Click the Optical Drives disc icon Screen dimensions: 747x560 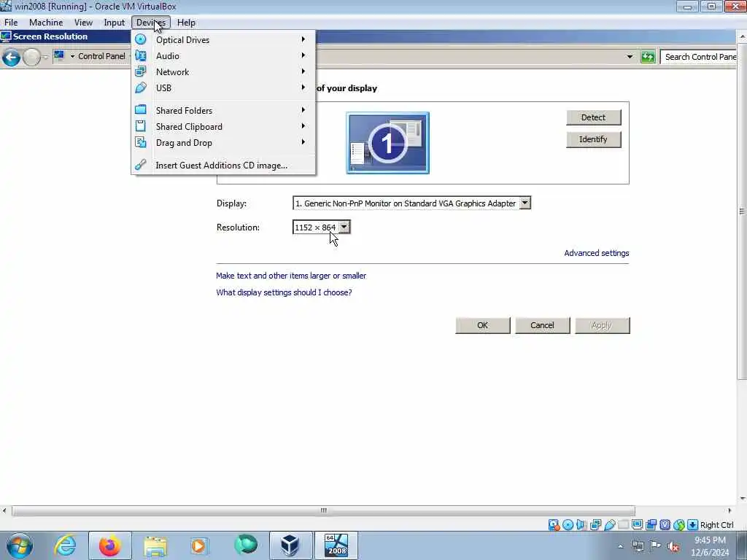(x=141, y=39)
